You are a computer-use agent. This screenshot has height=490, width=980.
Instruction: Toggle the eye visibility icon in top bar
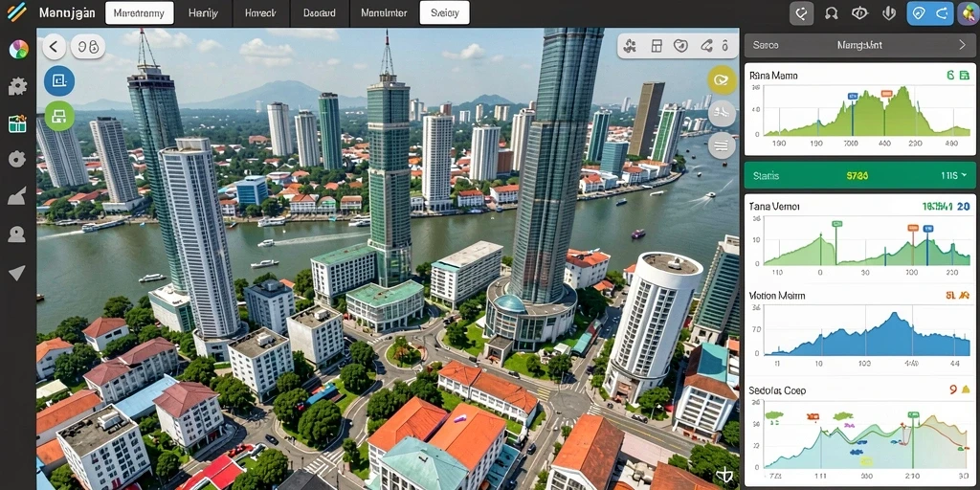pos(861,12)
